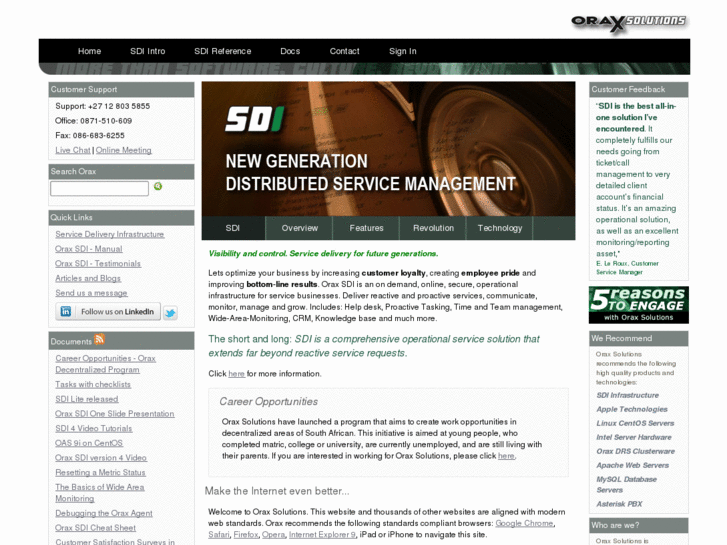
Task: Switch to the Features tab
Action: click(366, 228)
